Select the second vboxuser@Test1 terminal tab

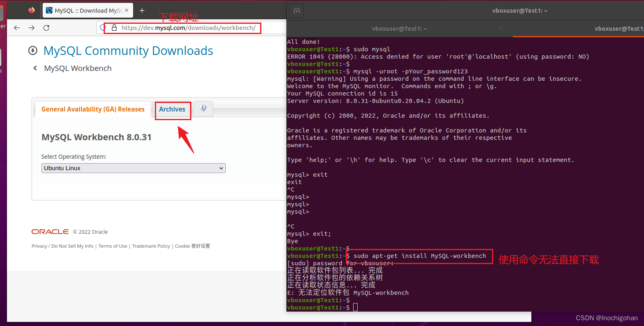(578, 29)
